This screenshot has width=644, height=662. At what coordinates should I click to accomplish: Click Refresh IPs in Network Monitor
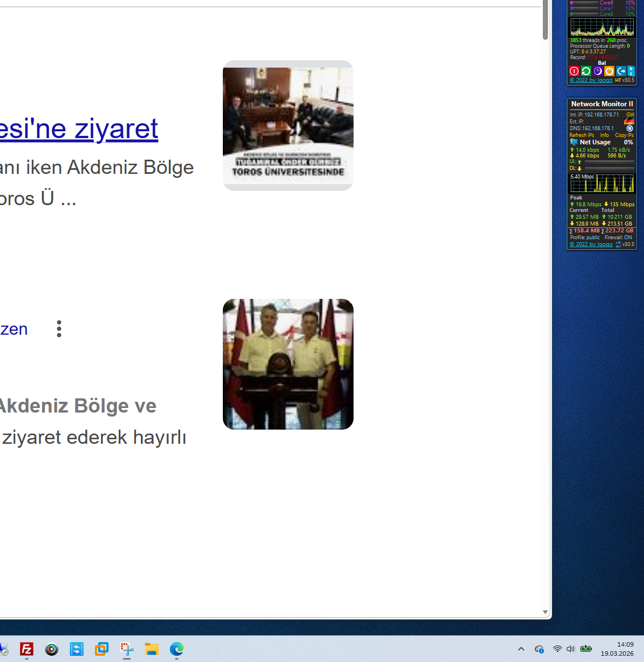click(581, 135)
